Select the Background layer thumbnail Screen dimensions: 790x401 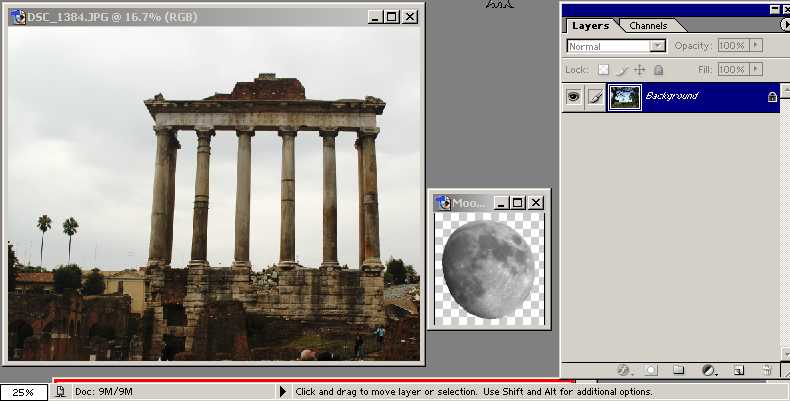tap(625, 97)
